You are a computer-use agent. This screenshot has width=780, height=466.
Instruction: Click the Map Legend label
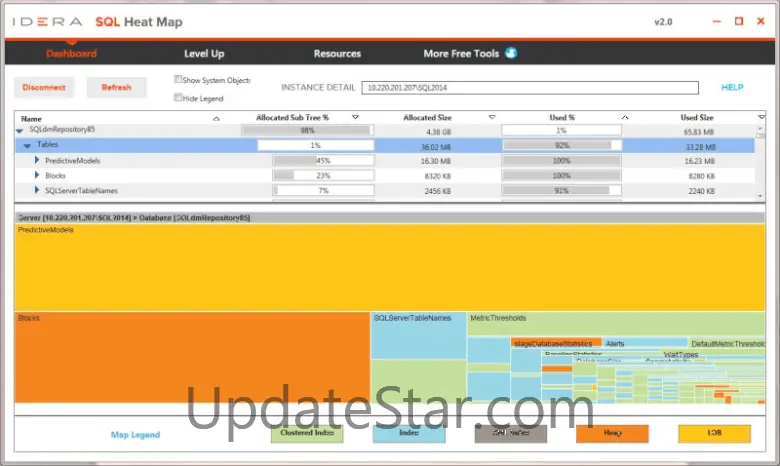click(135, 435)
